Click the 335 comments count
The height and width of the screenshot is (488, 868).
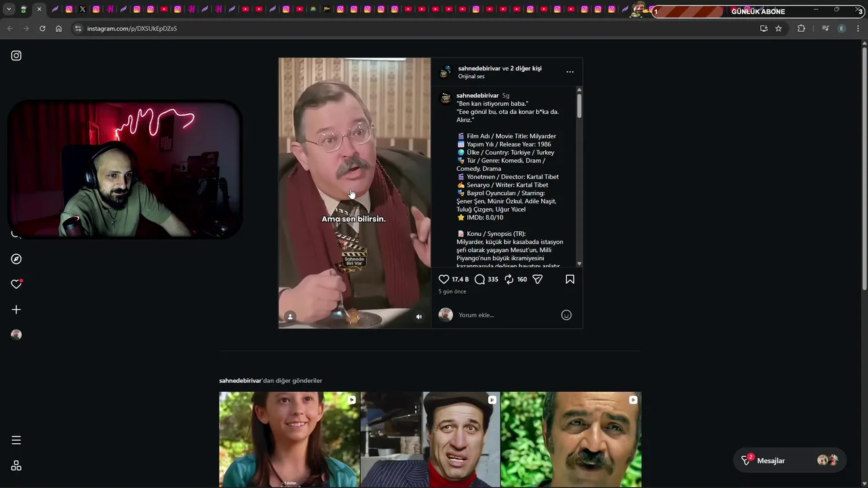493,279
